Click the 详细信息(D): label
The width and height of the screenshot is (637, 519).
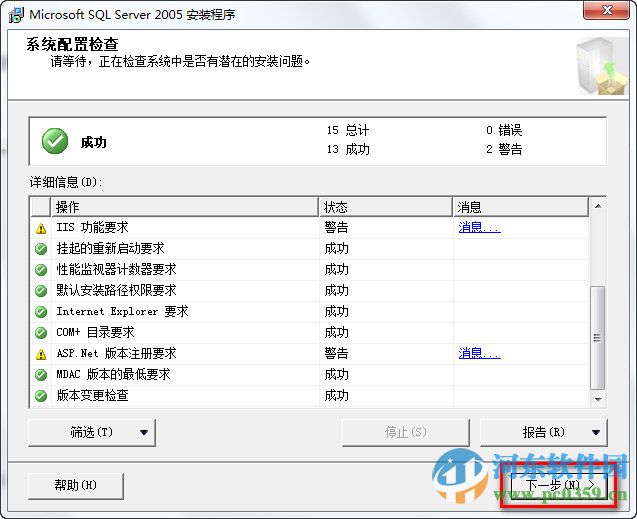click(x=66, y=182)
